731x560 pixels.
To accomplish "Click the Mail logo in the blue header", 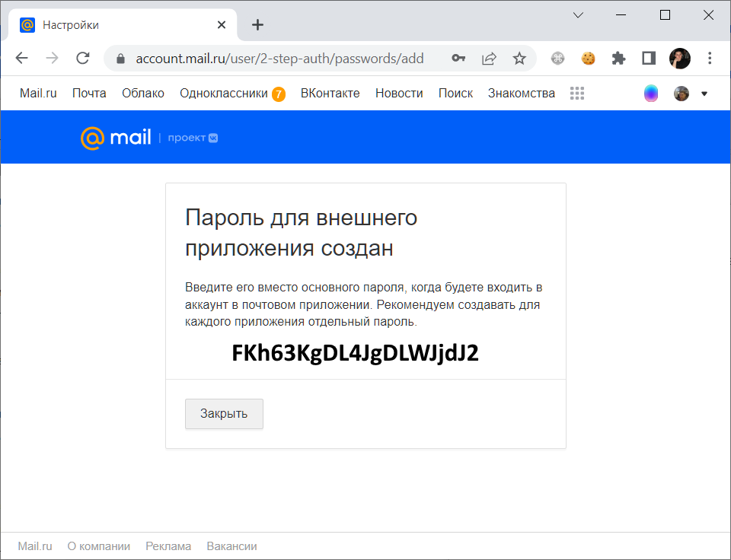I will pos(116,137).
